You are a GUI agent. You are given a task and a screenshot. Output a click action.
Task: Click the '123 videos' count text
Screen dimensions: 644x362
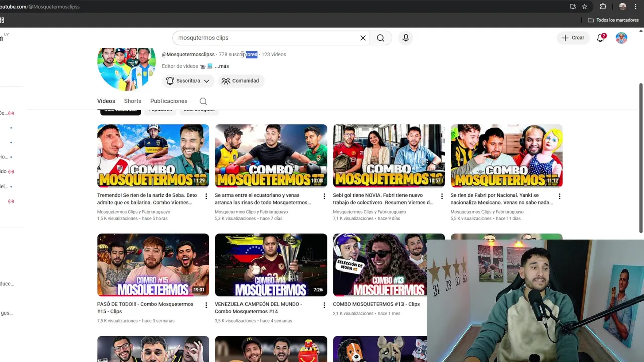click(274, 54)
